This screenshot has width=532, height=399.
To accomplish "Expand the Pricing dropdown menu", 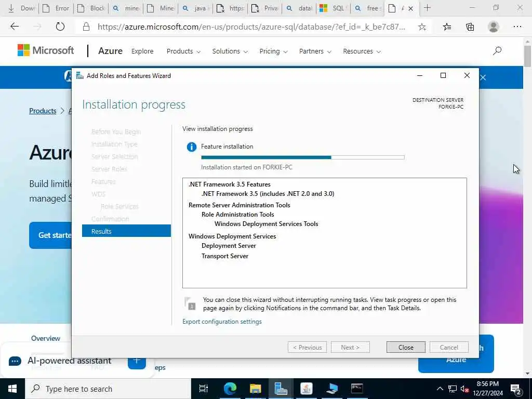I will coord(273,51).
